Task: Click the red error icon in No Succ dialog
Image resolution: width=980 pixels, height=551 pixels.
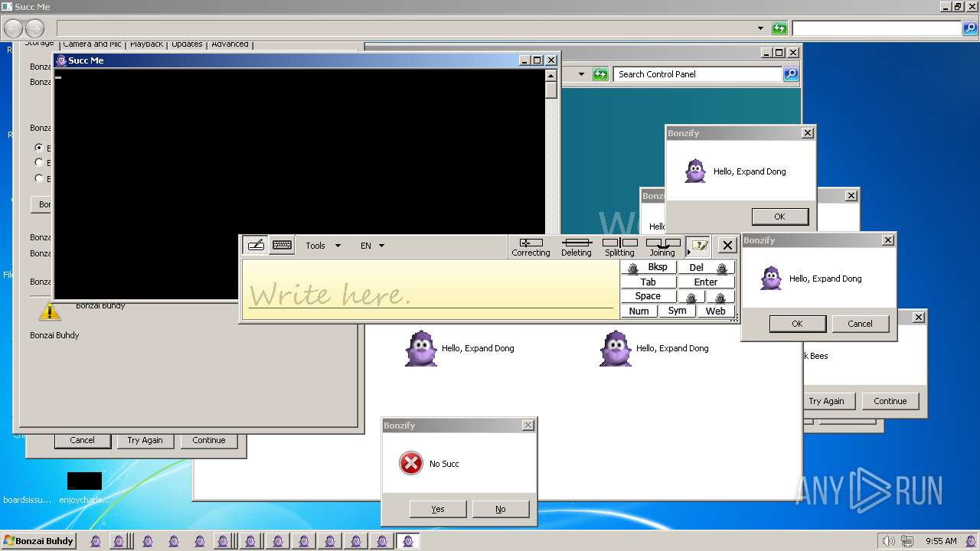Action: (x=411, y=463)
